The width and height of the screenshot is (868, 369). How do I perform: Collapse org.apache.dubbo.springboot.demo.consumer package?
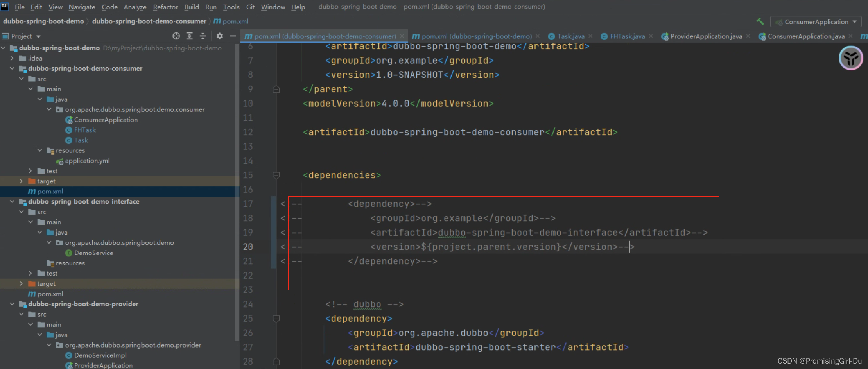pyautogui.click(x=49, y=109)
